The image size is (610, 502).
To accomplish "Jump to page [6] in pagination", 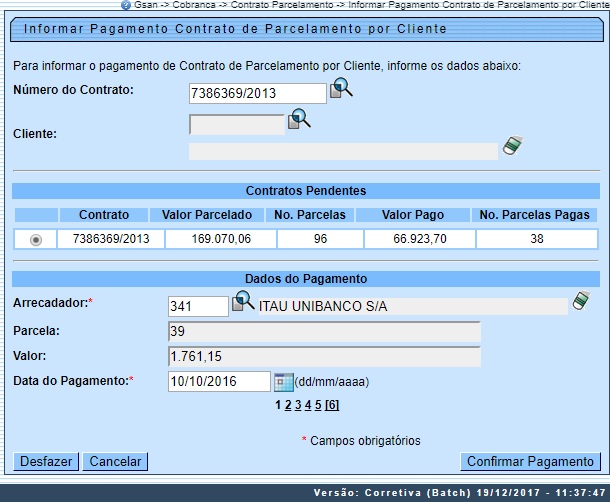I will click(332, 405).
